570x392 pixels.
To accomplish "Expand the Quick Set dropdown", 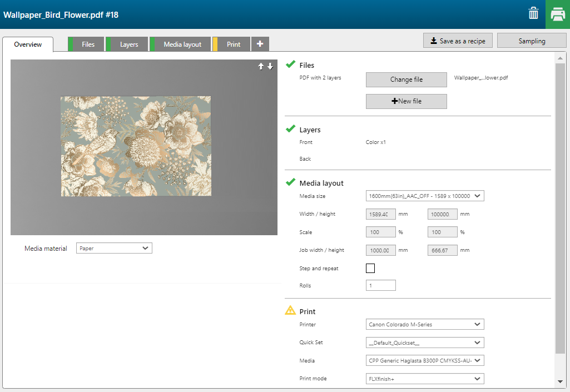I will (x=425, y=343).
